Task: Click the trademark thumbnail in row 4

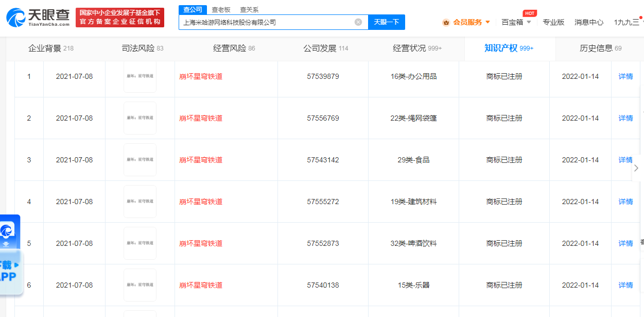Action: point(140,202)
